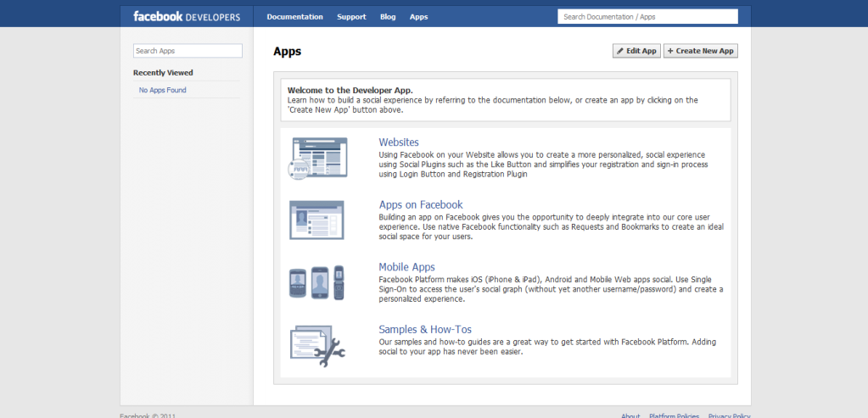Click into the Search Apps sidebar box

click(x=188, y=51)
